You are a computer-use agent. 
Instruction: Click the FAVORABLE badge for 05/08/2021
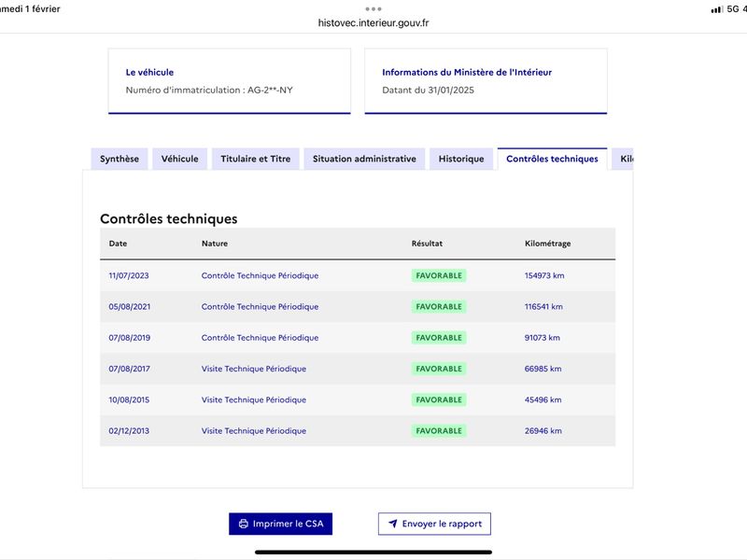tap(439, 307)
